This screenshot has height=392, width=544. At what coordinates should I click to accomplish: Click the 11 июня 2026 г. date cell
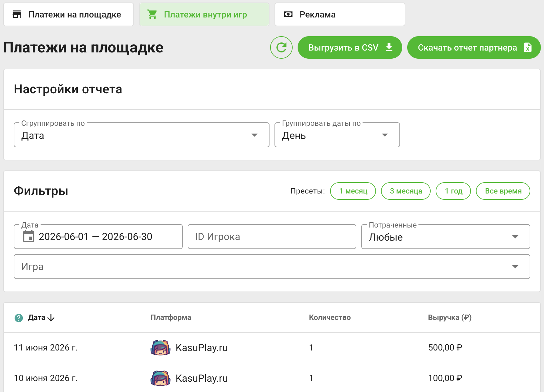[46, 347]
